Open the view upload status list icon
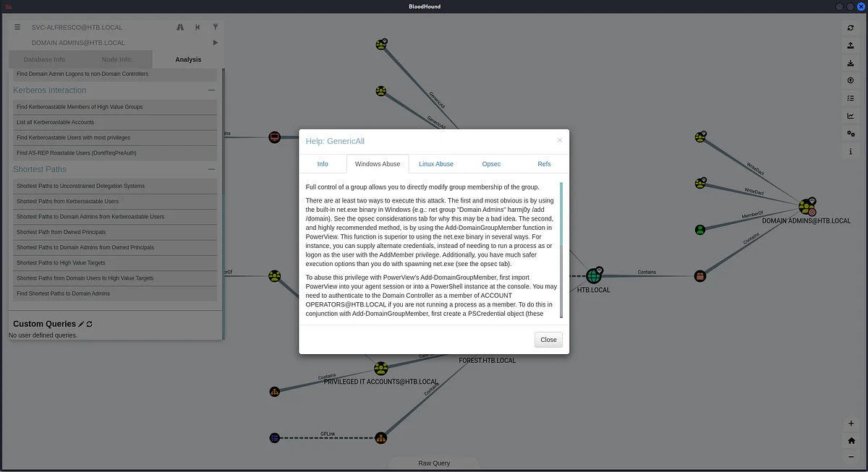This screenshot has width=868, height=472. (851, 98)
